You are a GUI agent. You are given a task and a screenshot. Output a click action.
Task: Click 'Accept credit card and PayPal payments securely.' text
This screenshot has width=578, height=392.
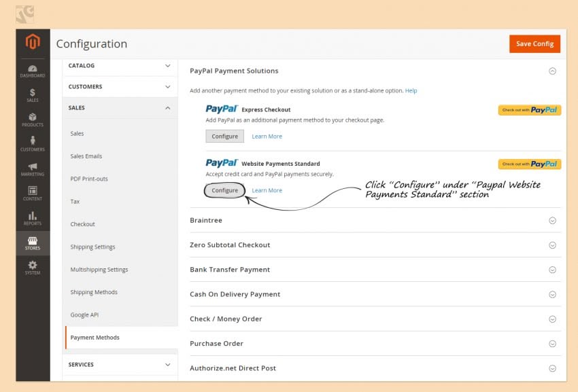269,175
